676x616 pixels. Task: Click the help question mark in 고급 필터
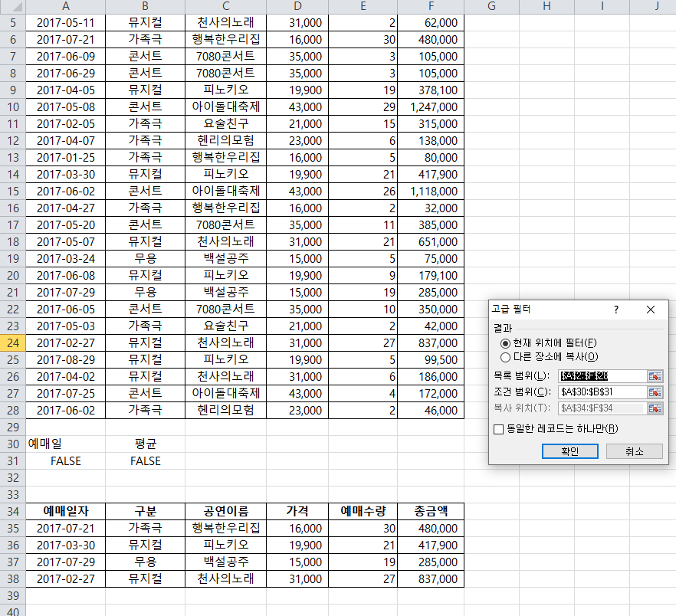[x=617, y=310]
